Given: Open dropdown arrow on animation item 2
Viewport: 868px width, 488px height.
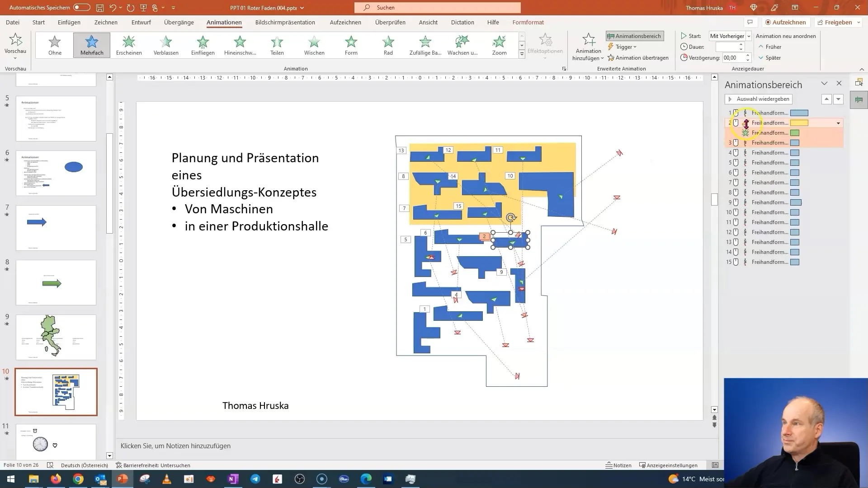Looking at the screenshot, I should click(838, 123).
